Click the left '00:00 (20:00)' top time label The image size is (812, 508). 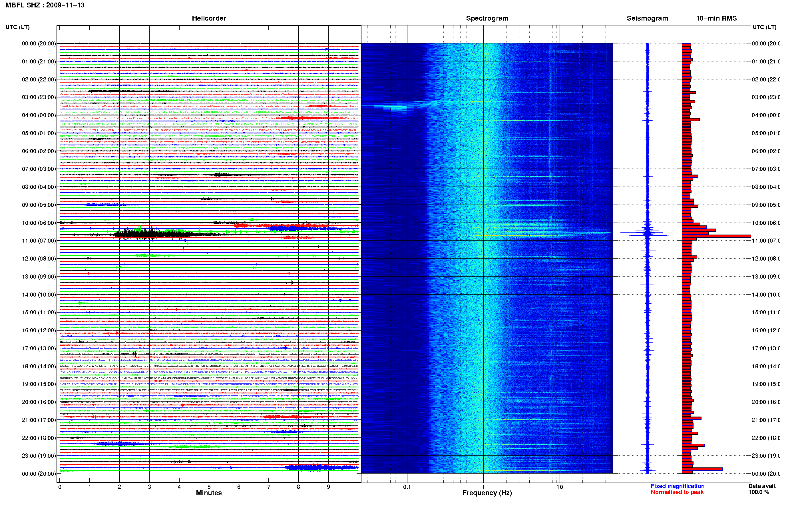coord(39,43)
